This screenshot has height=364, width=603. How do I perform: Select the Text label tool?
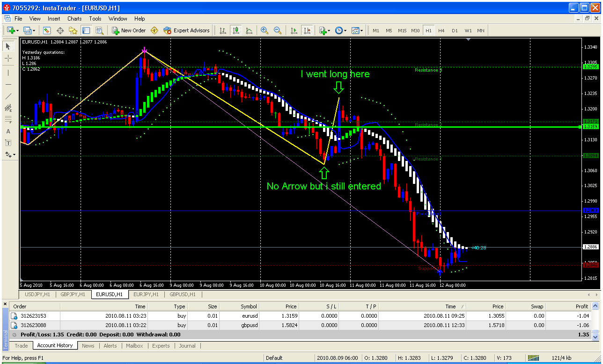(8, 131)
